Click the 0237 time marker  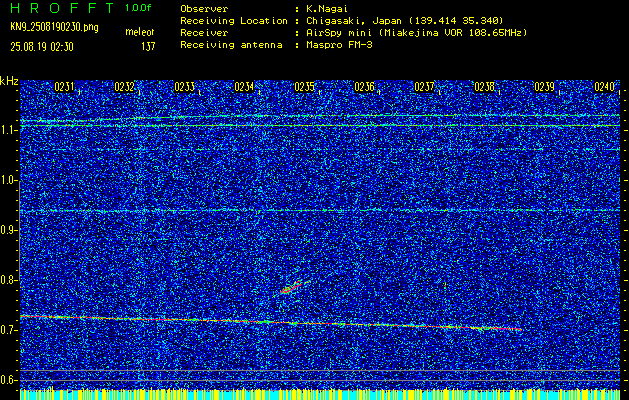424,87
